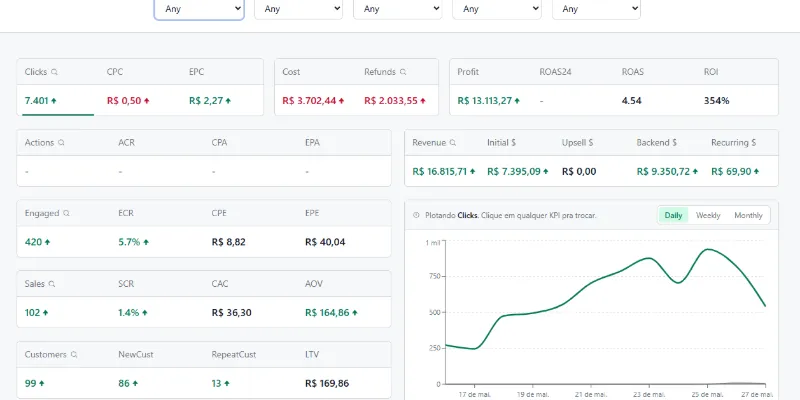The height and width of the screenshot is (400, 800).
Task: Open the second Any dropdown
Action: pyautogui.click(x=298, y=9)
